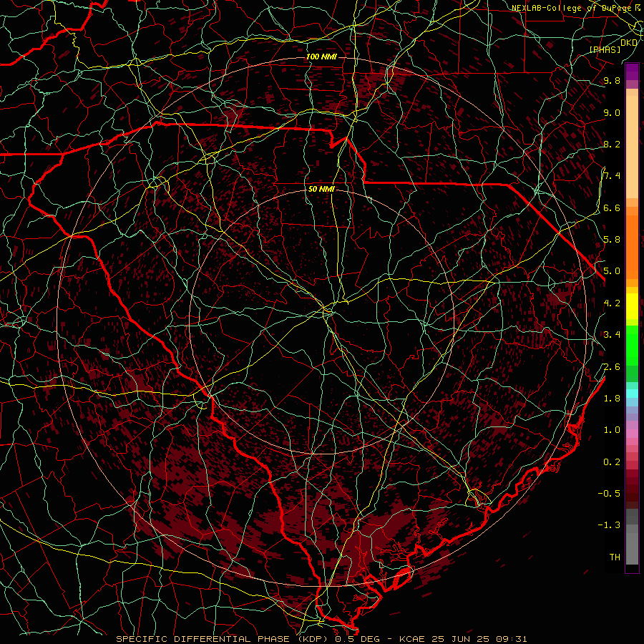
Task: Click the 5.0 scale value
Action: pyautogui.click(x=612, y=271)
